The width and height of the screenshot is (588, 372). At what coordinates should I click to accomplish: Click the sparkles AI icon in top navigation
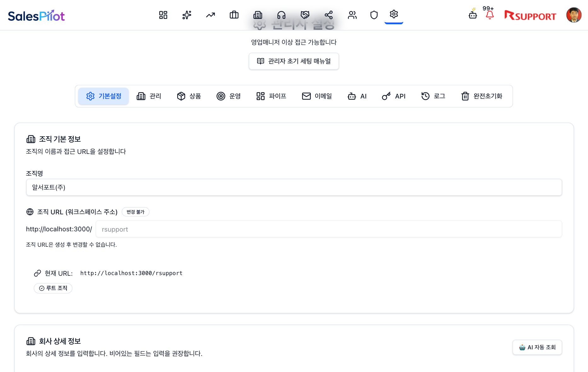pyautogui.click(x=187, y=15)
